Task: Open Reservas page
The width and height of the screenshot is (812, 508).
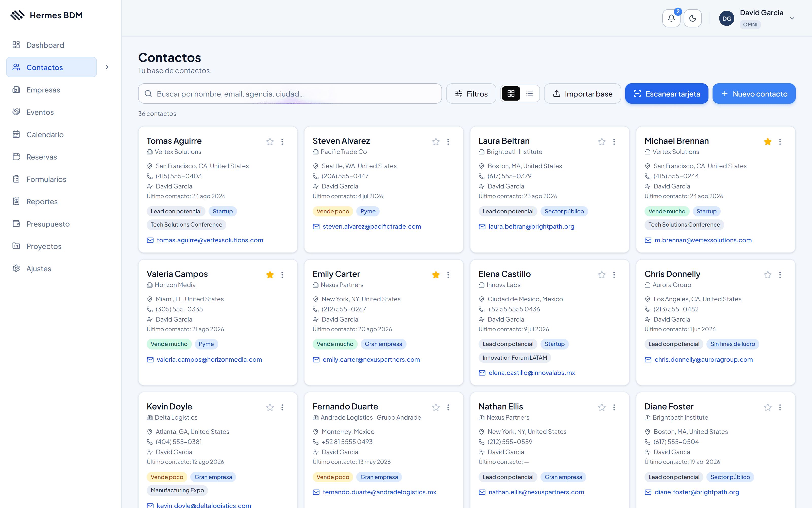Action: click(51, 156)
